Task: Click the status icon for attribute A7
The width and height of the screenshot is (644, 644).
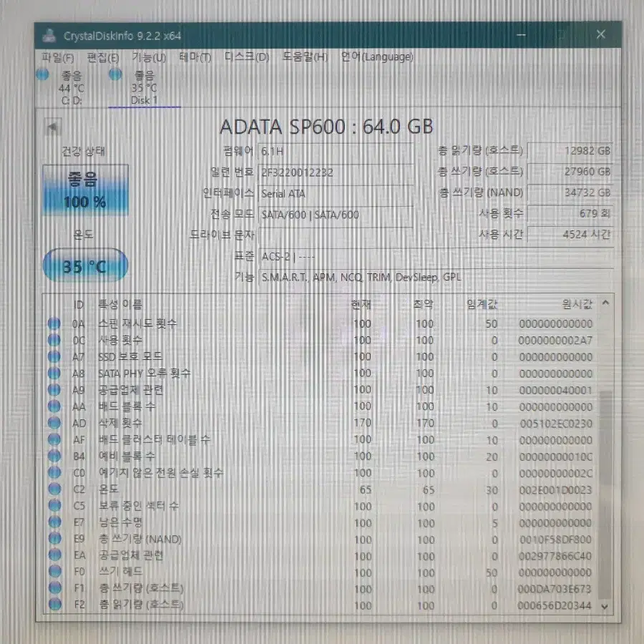Action: (x=54, y=356)
